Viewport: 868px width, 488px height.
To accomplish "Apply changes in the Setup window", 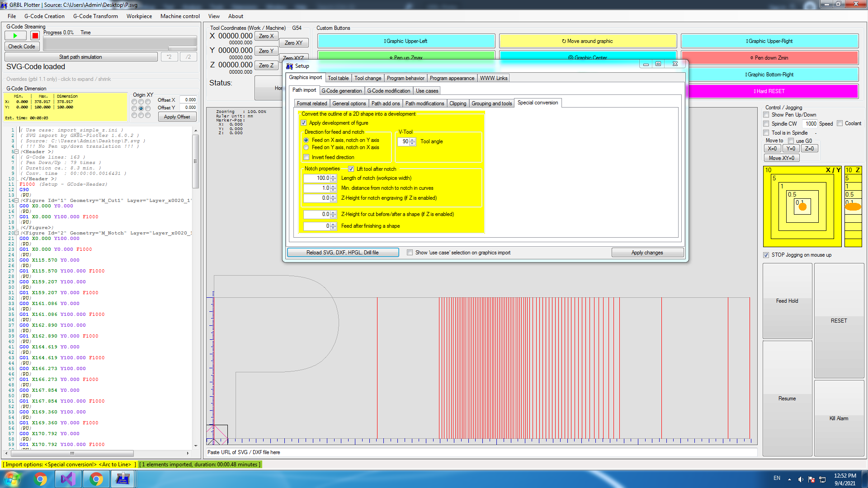I will click(647, 252).
